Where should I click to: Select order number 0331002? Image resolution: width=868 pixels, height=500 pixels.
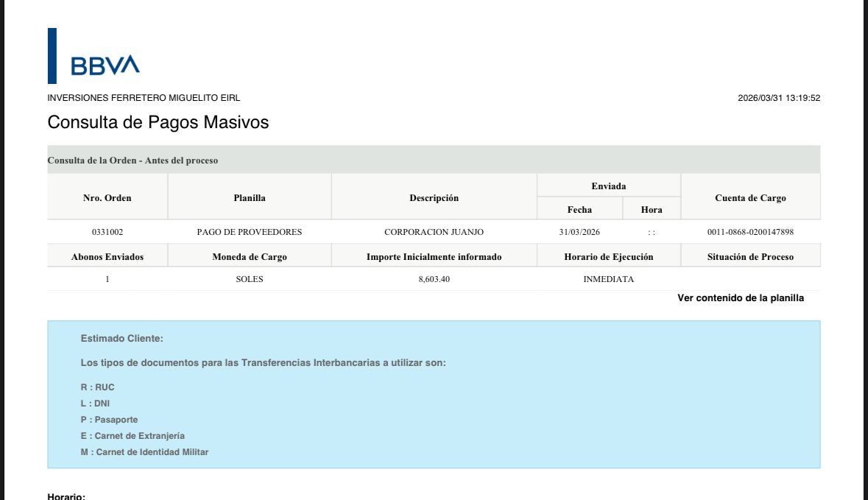point(107,232)
